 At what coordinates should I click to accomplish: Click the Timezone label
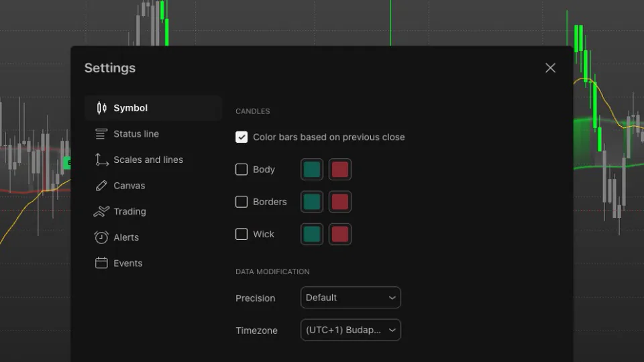coord(256,330)
